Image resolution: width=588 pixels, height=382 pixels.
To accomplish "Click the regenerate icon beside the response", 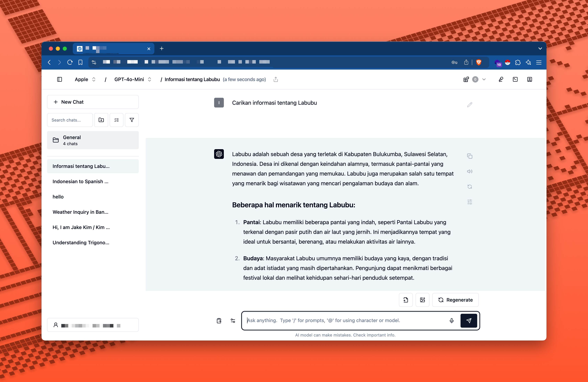I will coord(470,187).
